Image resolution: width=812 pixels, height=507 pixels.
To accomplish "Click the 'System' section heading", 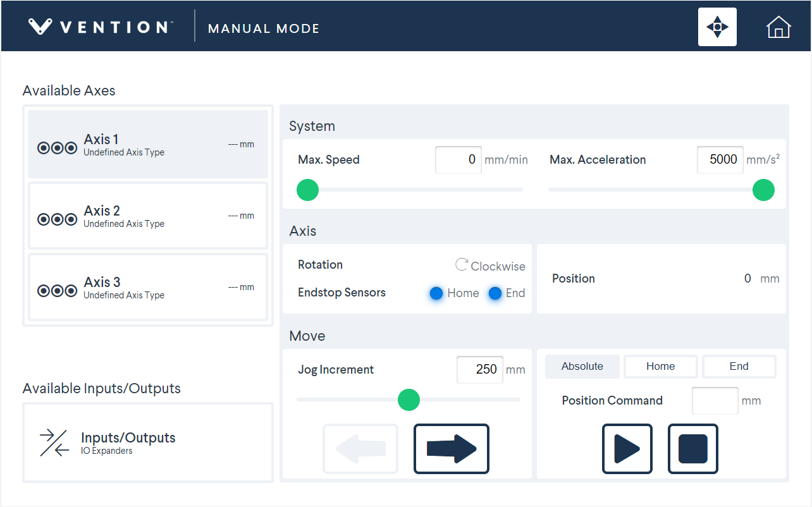I will click(312, 126).
